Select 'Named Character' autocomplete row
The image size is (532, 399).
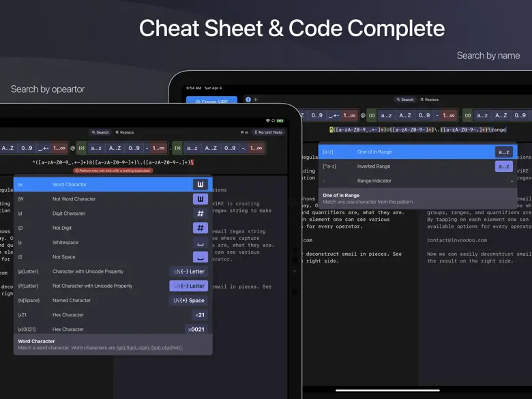(x=113, y=301)
